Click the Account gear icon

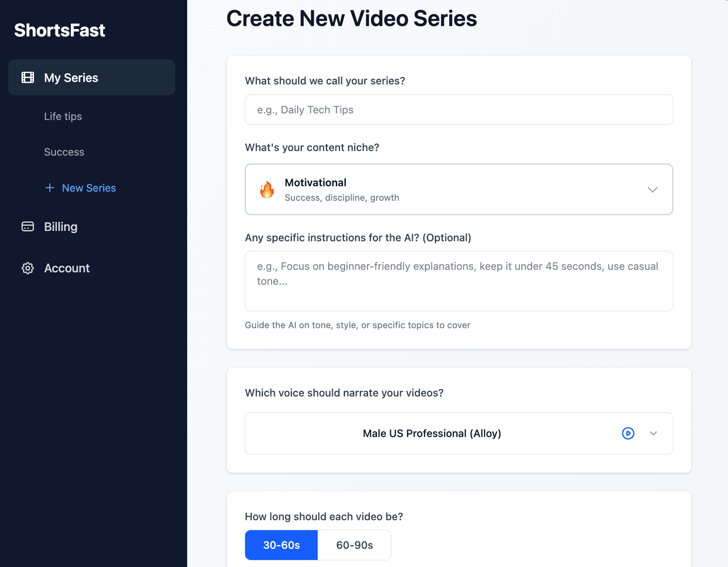point(27,268)
